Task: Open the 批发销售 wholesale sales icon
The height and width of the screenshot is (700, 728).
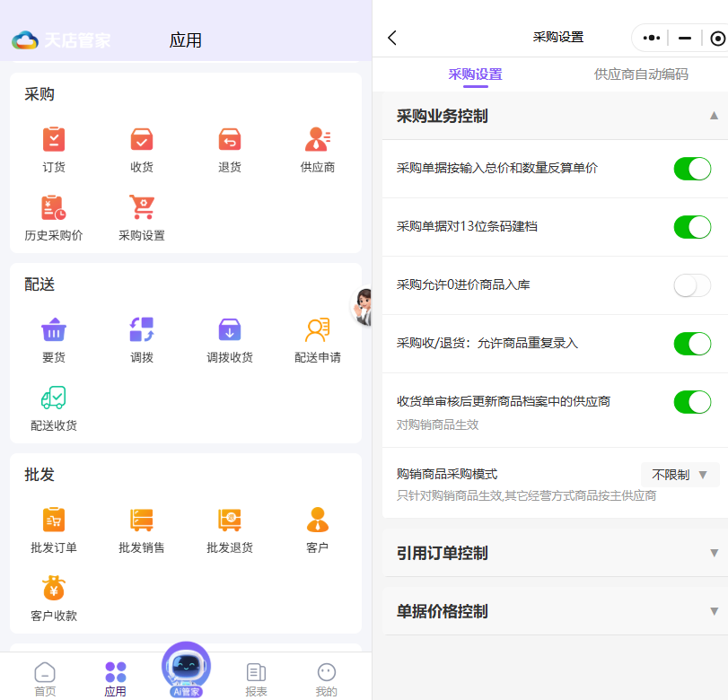Action: pyautogui.click(x=142, y=521)
